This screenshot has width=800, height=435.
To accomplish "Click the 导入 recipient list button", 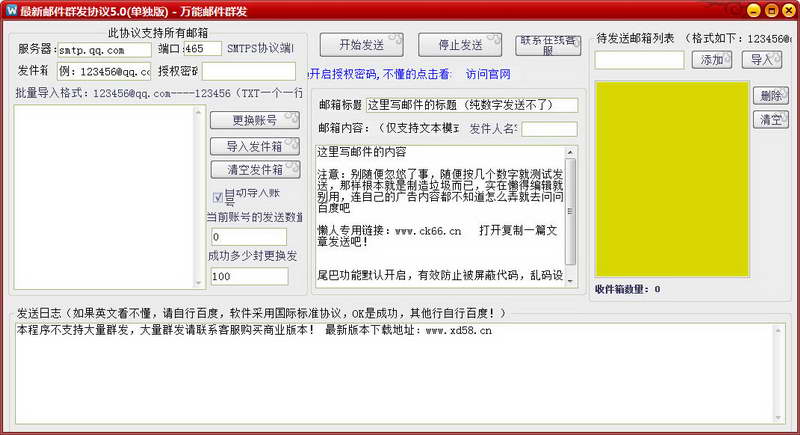I will pyautogui.click(x=761, y=60).
